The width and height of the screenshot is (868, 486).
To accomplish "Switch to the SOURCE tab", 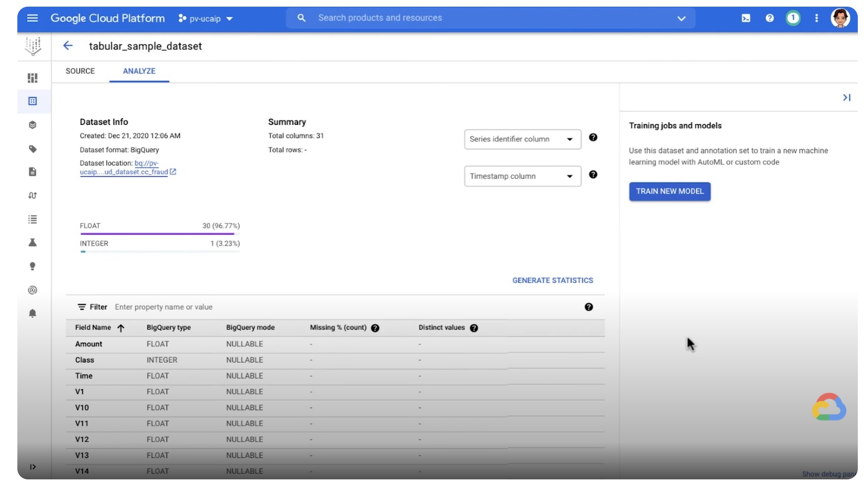I will coord(80,71).
